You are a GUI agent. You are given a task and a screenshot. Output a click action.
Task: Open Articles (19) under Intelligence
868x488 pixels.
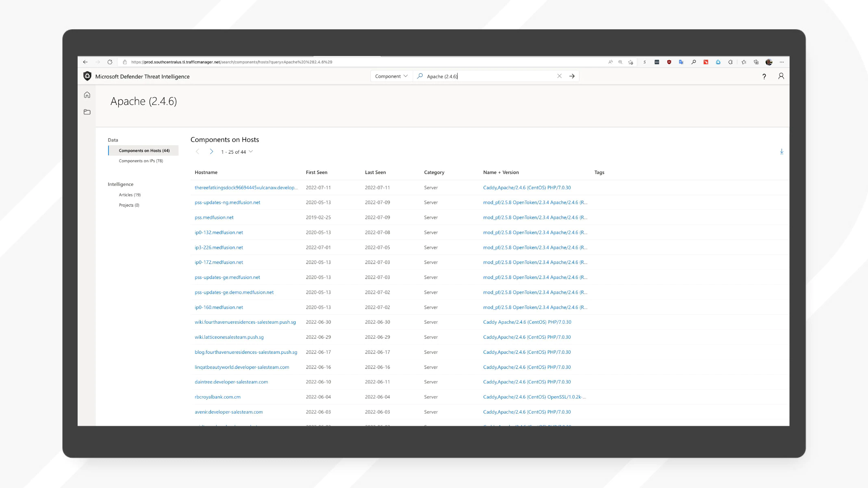point(129,194)
